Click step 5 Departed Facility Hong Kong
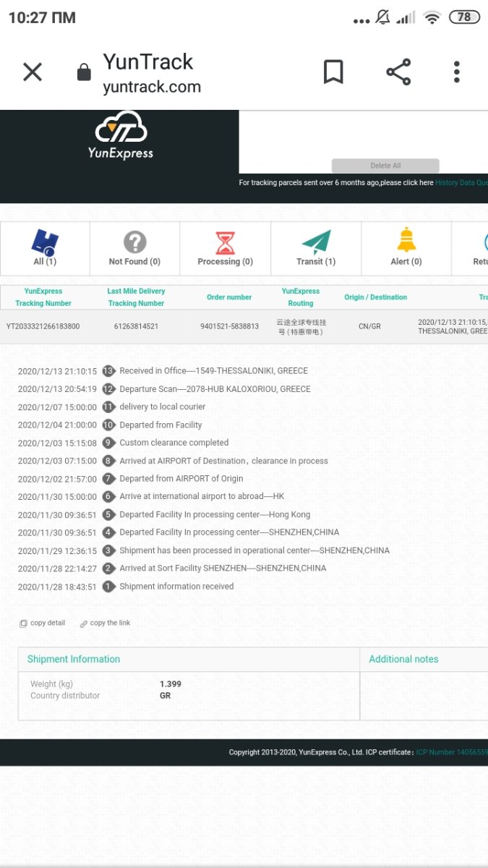 click(215, 515)
